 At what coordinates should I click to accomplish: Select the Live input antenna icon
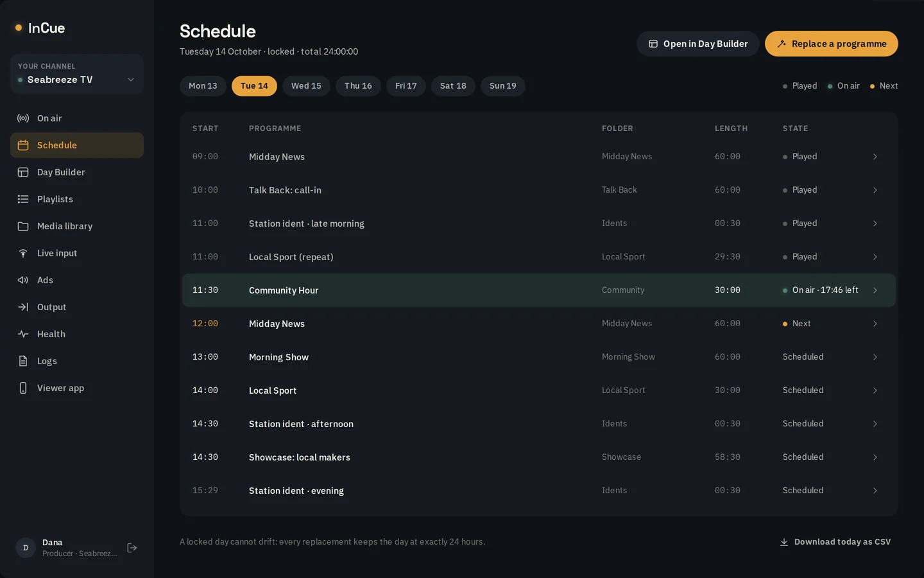(x=23, y=253)
